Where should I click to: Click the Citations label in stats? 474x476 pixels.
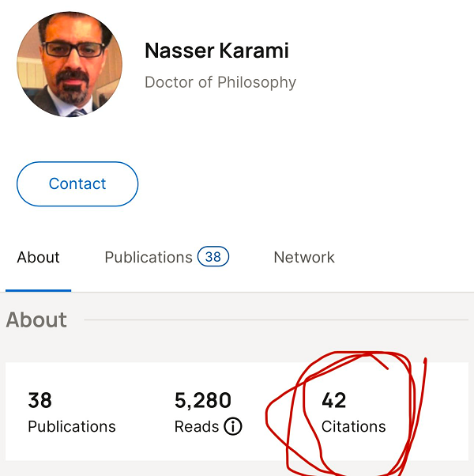354,427
